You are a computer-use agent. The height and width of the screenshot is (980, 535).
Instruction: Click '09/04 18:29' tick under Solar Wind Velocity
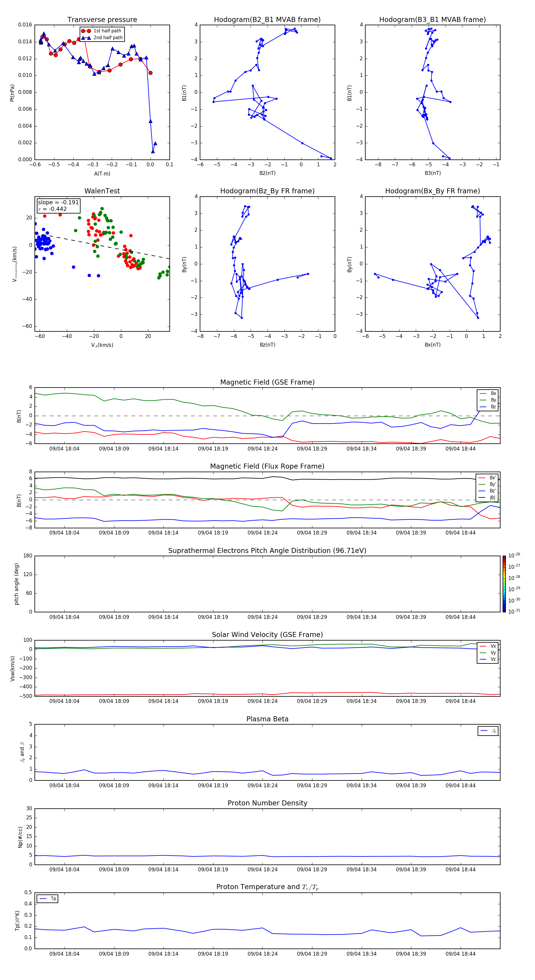pos(312,701)
